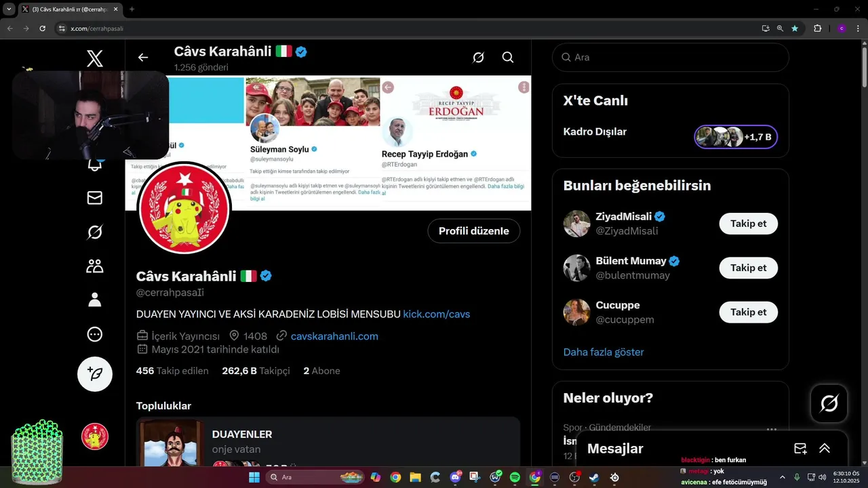Install app icon in address bar
Screen dimensions: 868x488
[766, 28]
